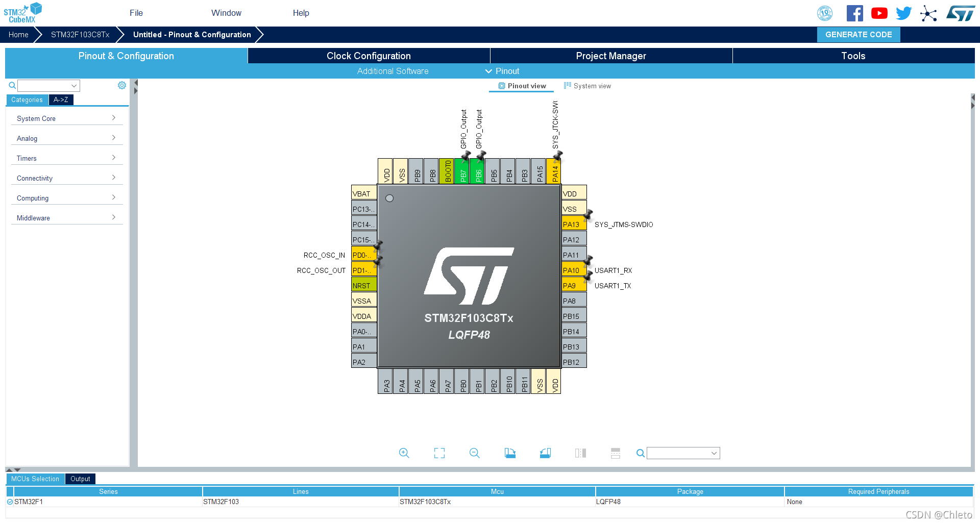The image size is (980, 524).
Task: Rotate chip view clockwise icon
Action: [510, 453]
